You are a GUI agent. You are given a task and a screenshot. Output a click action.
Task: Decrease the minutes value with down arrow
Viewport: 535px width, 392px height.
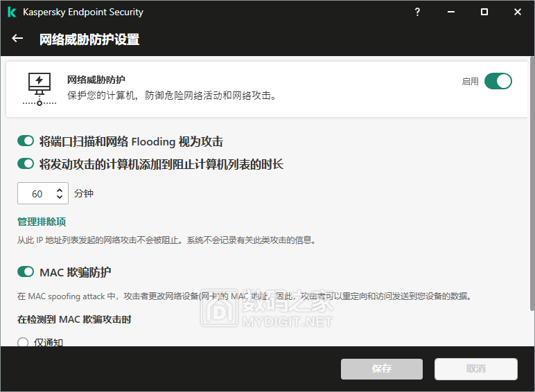[60, 197]
